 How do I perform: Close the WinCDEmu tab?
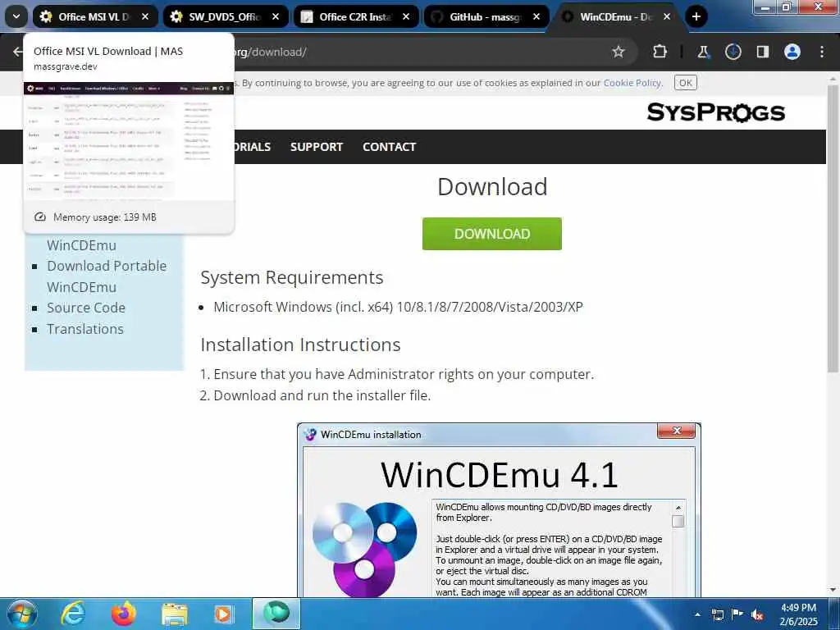point(667,16)
